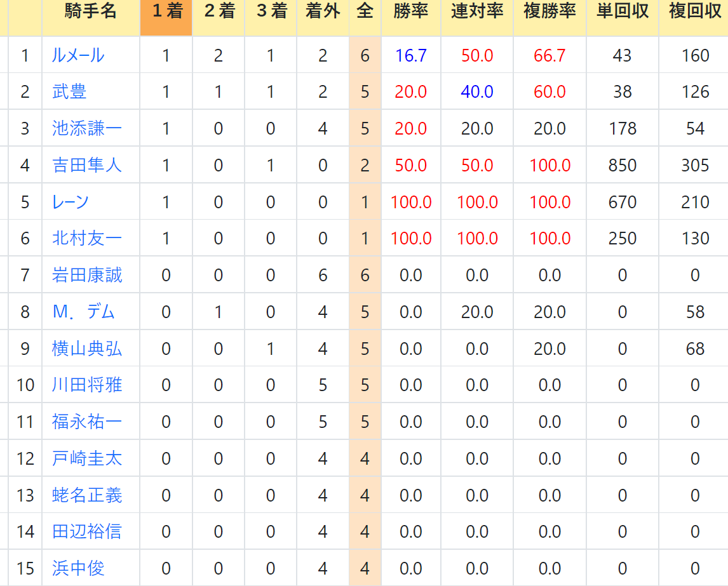The height and width of the screenshot is (586, 728).
Task: Click レーン's 複回収 value 210
Action: pos(695,203)
